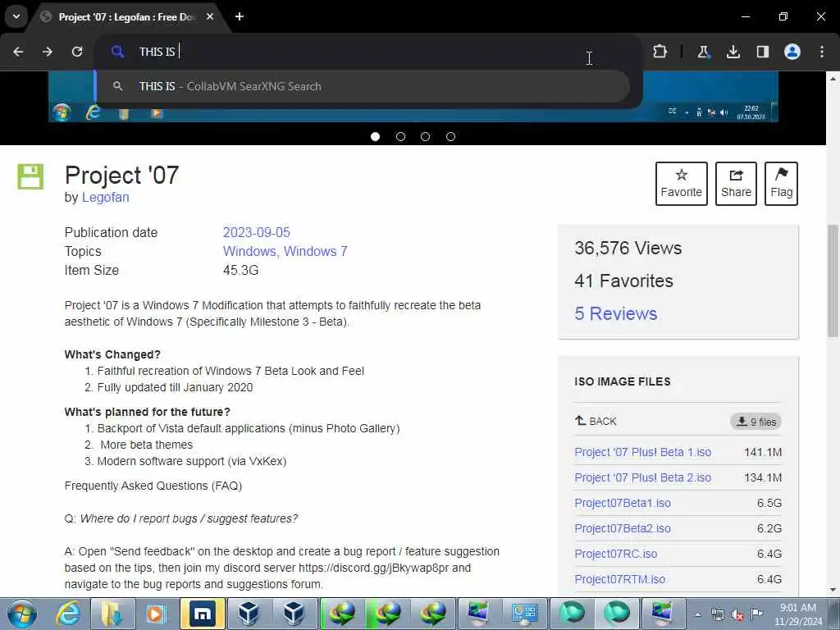Open Windows Explorer from the taskbar
Image resolution: width=840 pixels, height=630 pixels.
pos(112,614)
